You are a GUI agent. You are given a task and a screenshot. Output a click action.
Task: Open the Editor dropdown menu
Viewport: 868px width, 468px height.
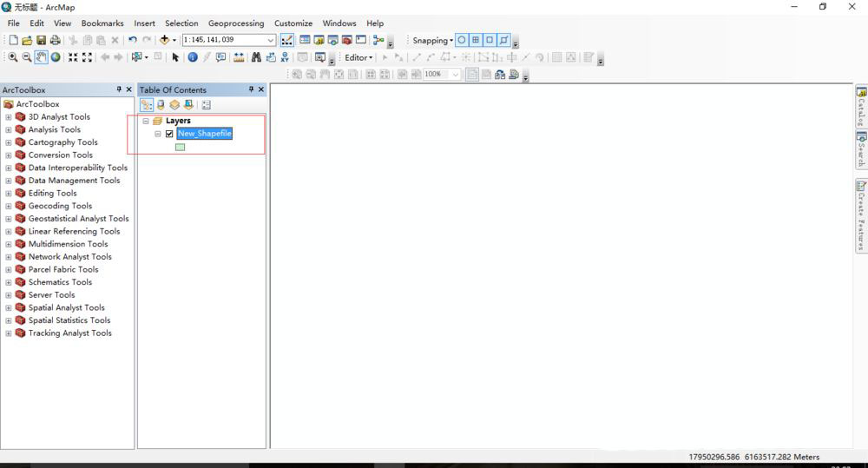point(358,57)
